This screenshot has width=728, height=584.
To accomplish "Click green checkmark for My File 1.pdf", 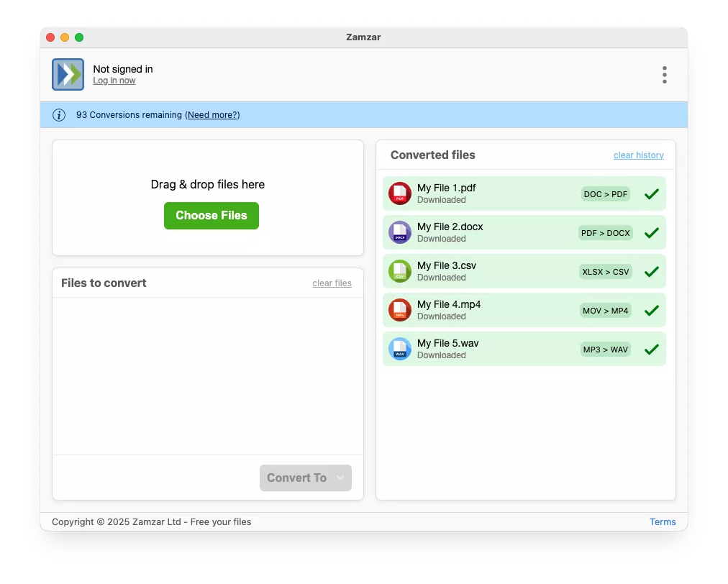I will coord(652,194).
